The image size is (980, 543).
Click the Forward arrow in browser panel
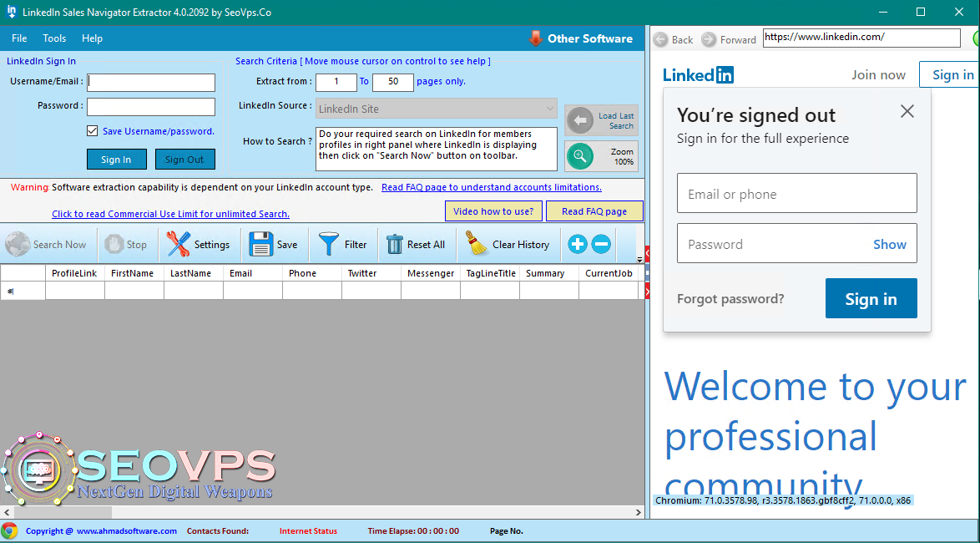tap(708, 39)
